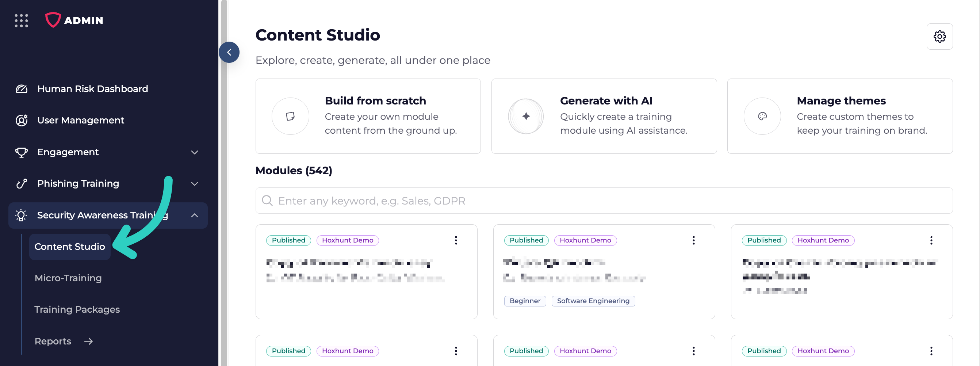Click Published tag on first module card
Viewport: 980px width, 366px height.
pyautogui.click(x=288, y=240)
